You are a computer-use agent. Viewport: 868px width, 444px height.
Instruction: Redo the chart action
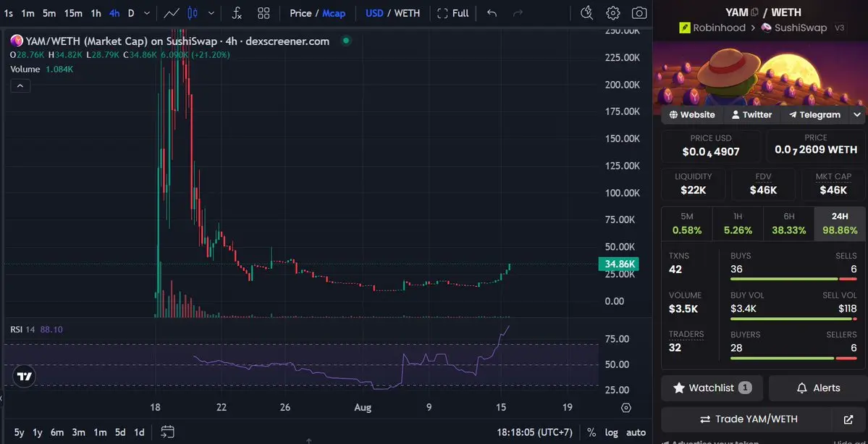[x=518, y=13]
